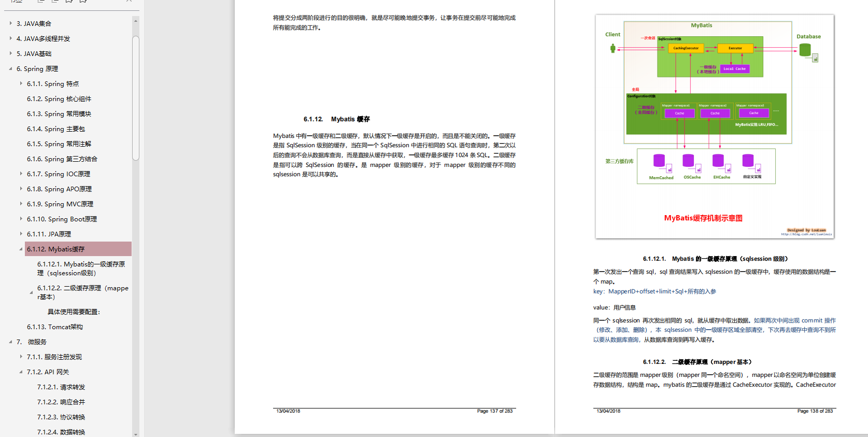868x437 pixels.
Task: Click the '13/04/2018' date on page 138 footer
Action: pyautogui.click(x=608, y=411)
